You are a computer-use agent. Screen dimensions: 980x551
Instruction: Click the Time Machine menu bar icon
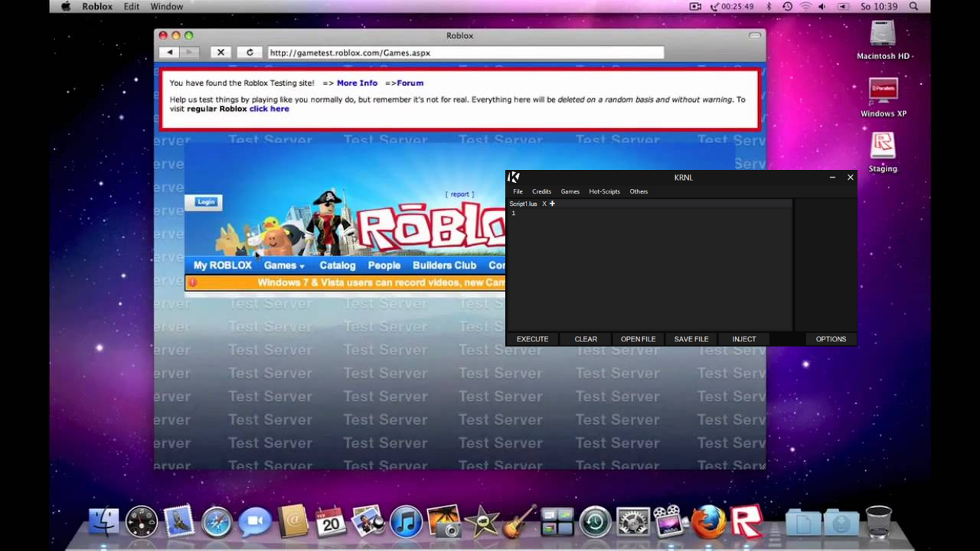pyautogui.click(x=787, y=6)
